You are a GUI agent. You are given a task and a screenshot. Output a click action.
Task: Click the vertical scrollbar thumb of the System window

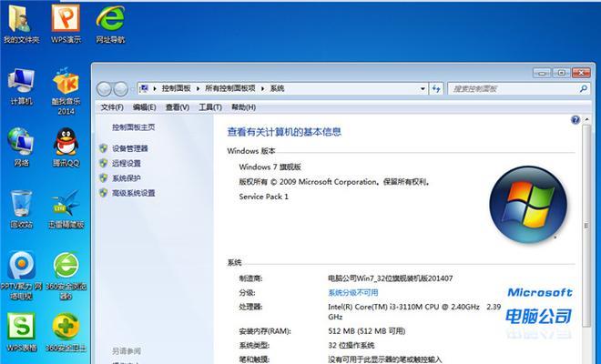click(586, 226)
